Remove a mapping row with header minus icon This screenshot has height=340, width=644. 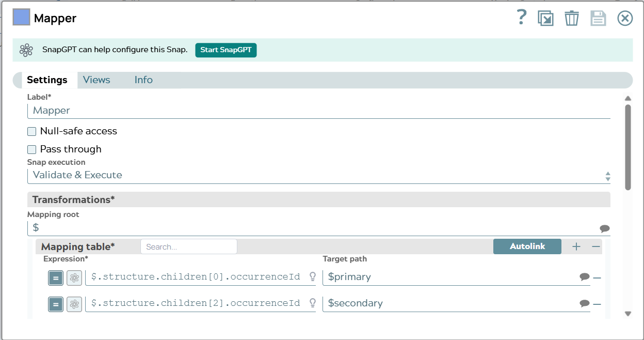(x=596, y=246)
